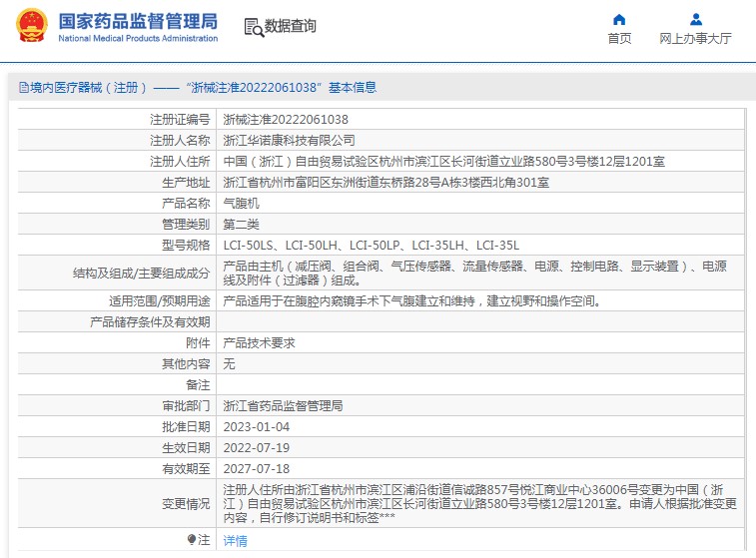Go to 首页 home page

tap(619, 38)
